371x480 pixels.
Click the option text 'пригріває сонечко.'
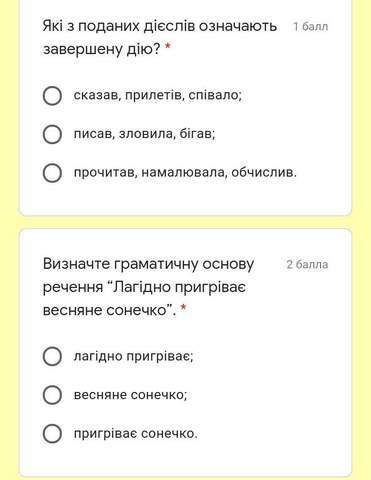tap(135, 433)
